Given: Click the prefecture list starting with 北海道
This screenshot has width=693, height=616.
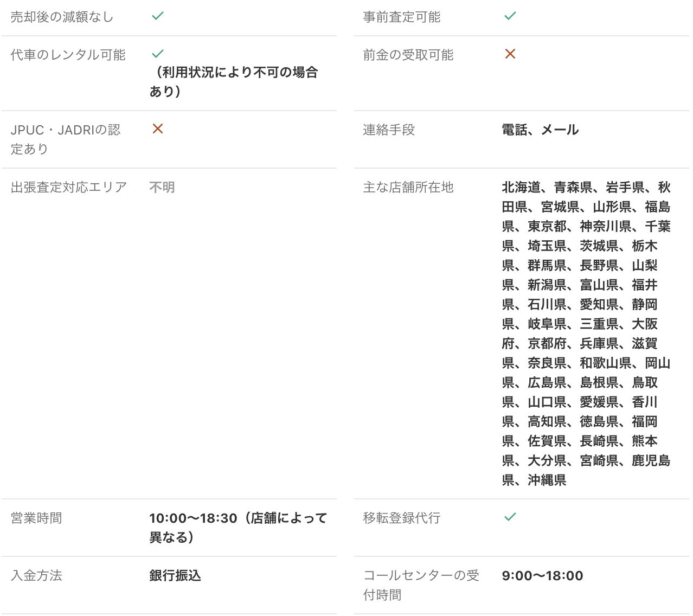Looking at the screenshot, I should pyautogui.click(x=586, y=333).
